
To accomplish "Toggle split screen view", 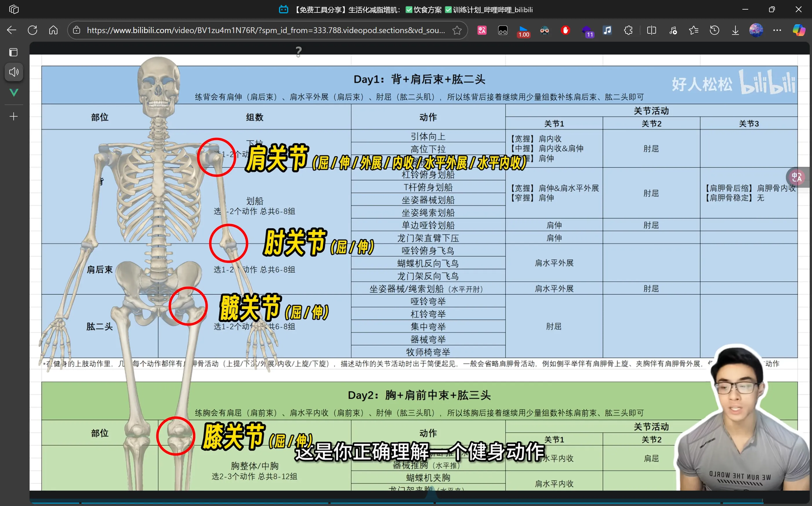I will (651, 30).
